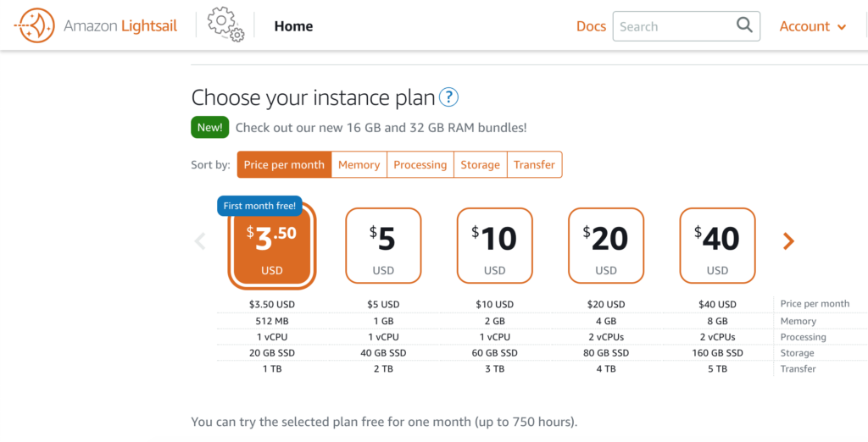
Task: Click the search magnifying glass icon
Action: coord(744,25)
